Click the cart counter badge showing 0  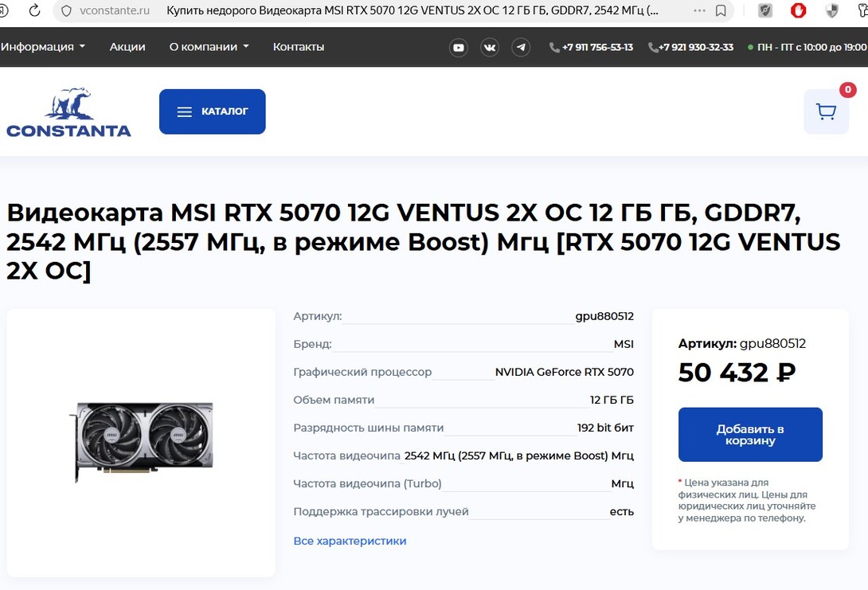pyautogui.click(x=847, y=90)
